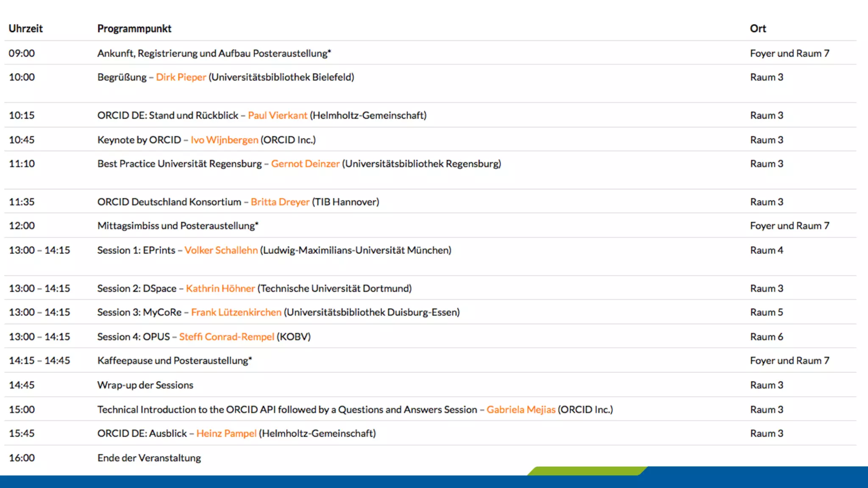Image resolution: width=868 pixels, height=488 pixels.
Task: Click the 16:00 time cell
Action: (22, 458)
